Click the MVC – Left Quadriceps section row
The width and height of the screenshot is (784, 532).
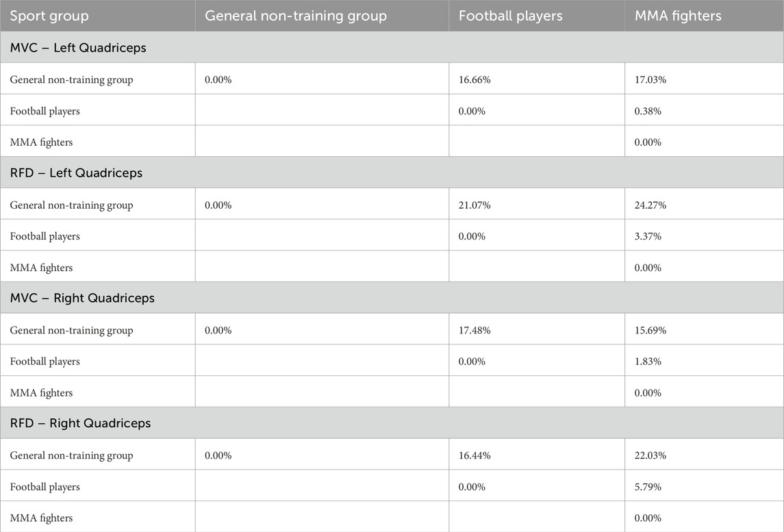(392, 47)
